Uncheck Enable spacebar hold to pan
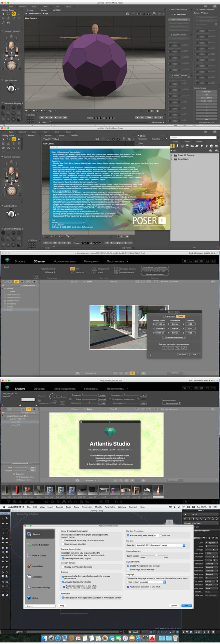Screen dimensions: 220x644 (x=63, y=558)
